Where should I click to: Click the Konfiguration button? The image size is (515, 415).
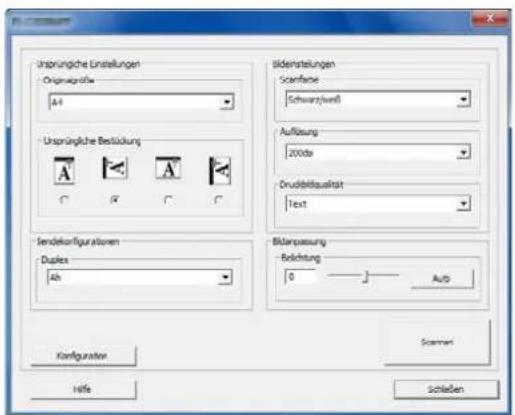tap(83, 356)
